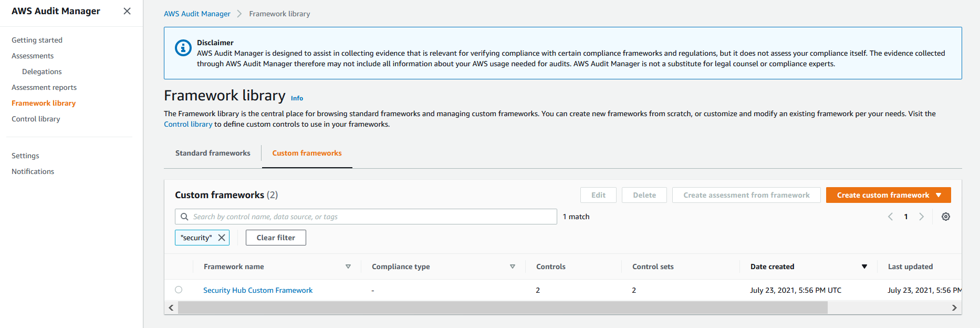Click the AWS Audit Manager breadcrumb link
Screen dimensions: 980x328
click(x=197, y=14)
